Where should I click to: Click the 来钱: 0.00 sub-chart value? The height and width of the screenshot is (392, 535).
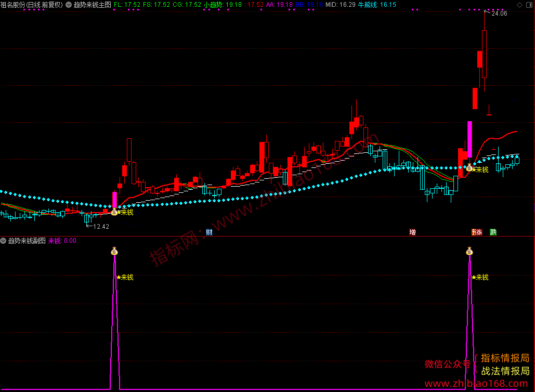[x=62, y=241]
